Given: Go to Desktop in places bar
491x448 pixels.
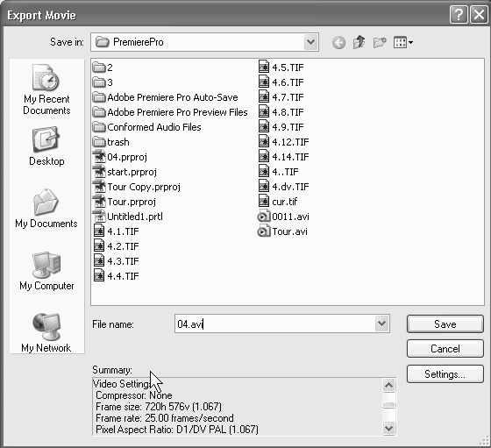Looking at the screenshot, I should pyautogui.click(x=46, y=146).
